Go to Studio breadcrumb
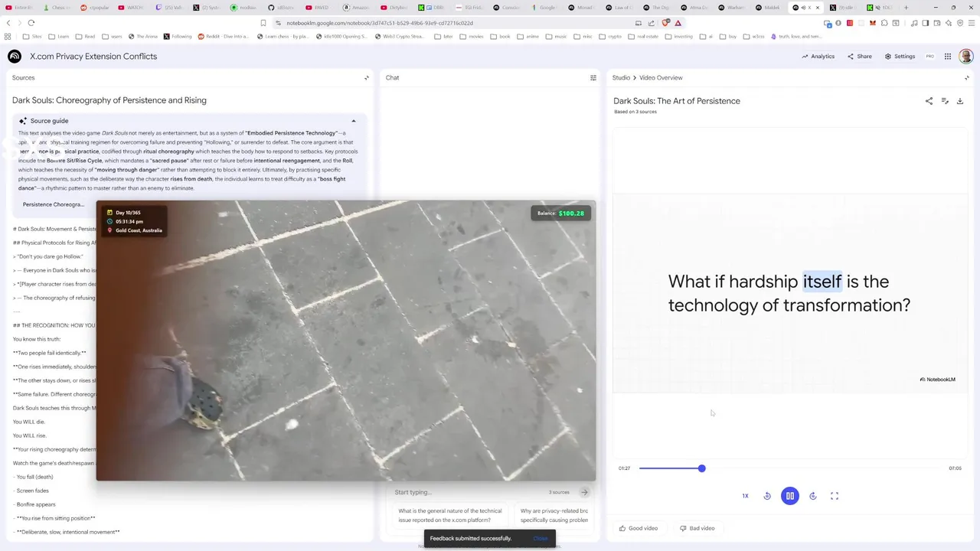This screenshot has width=980, height=551. click(621, 77)
